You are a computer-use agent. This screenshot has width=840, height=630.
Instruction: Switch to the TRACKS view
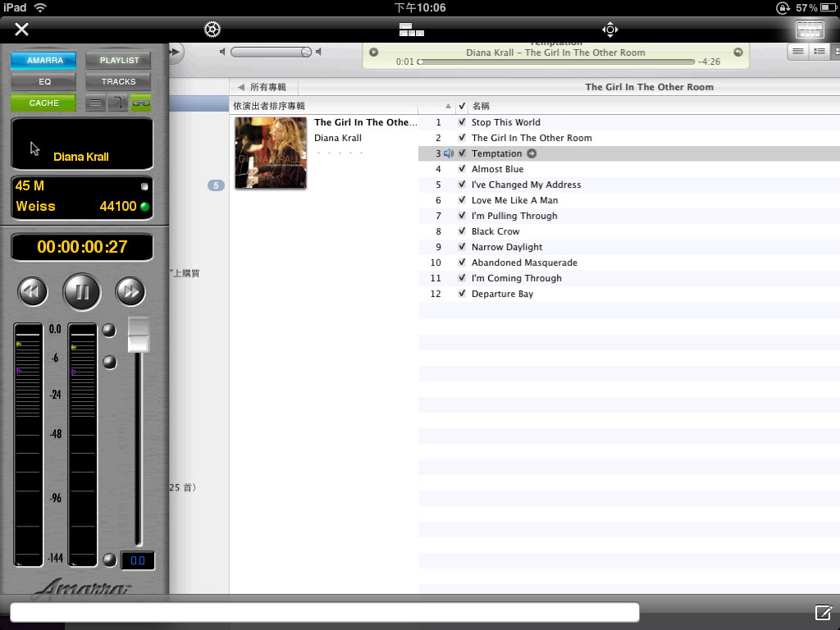click(x=118, y=81)
